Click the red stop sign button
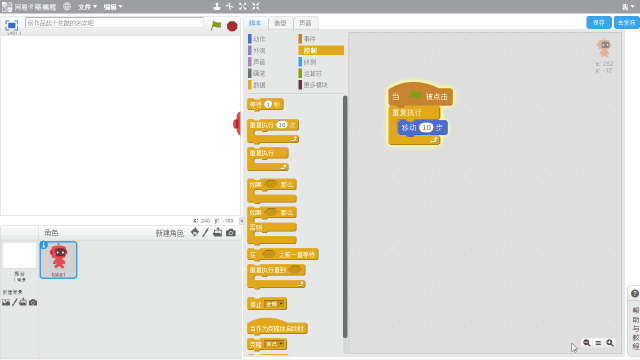The image size is (640, 360). click(x=232, y=26)
